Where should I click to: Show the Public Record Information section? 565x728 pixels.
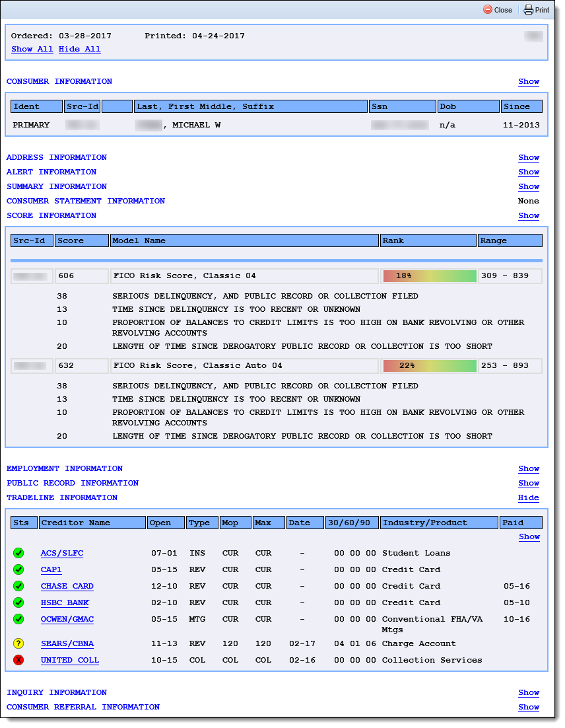[x=528, y=483]
